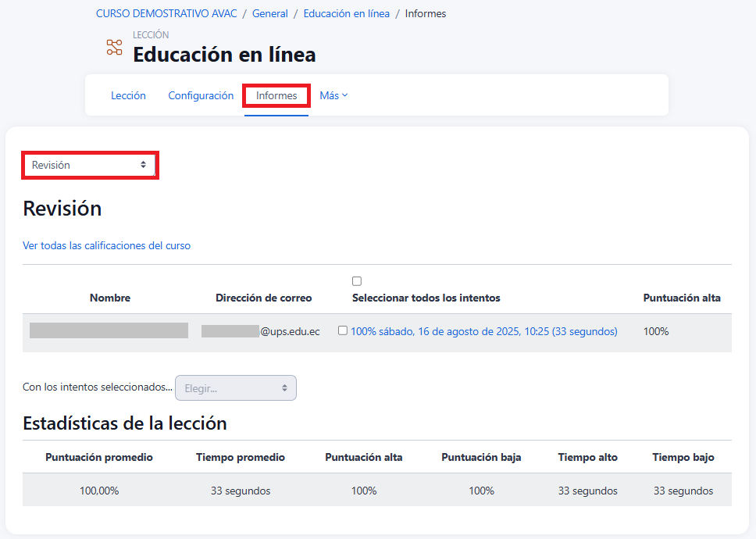Click the lesson icon beside the page title
The image size is (756, 539).
click(x=115, y=47)
